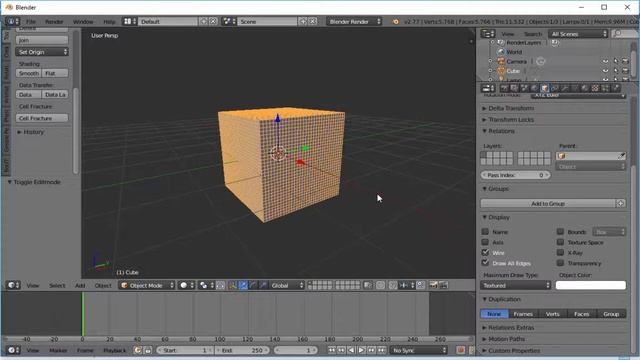The image size is (640, 360).
Task: Collapse the Relations panel
Action: click(x=498, y=131)
